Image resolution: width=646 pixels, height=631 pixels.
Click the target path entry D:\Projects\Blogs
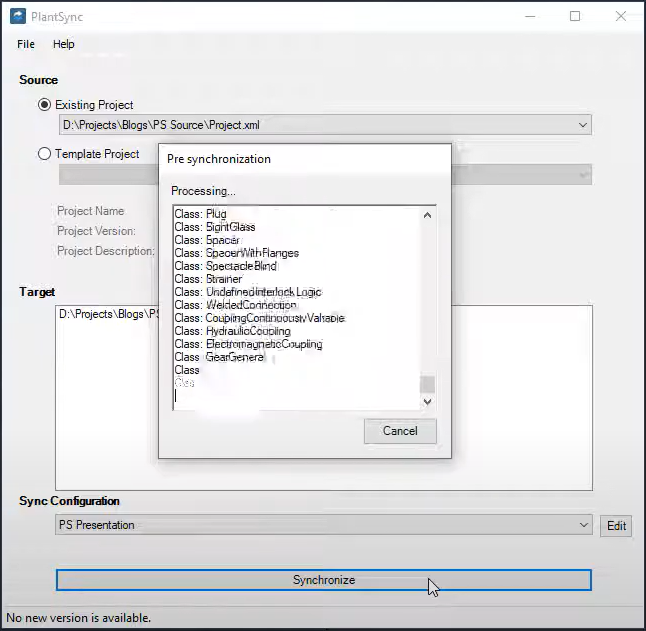[x=109, y=314]
